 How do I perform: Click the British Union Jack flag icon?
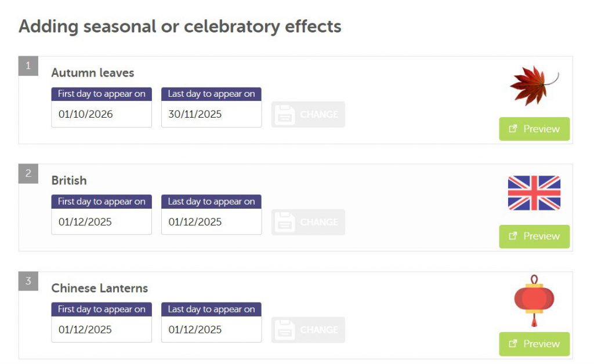click(534, 193)
